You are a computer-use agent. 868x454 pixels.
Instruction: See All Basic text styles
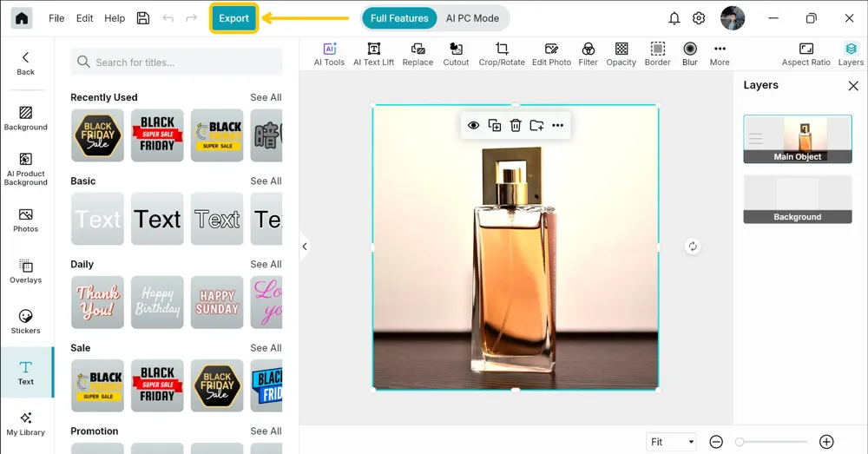(266, 181)
